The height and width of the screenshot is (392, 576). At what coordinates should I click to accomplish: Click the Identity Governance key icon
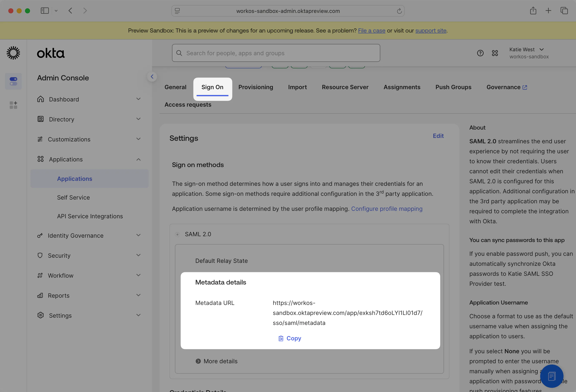point(40,235)
